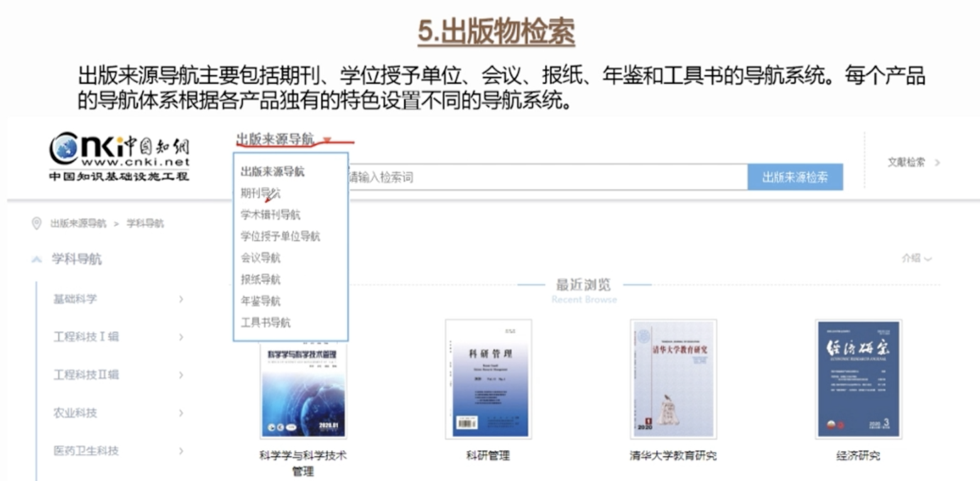
Task: Select 学位授予单位导航 option
Action: coord(280,236)
